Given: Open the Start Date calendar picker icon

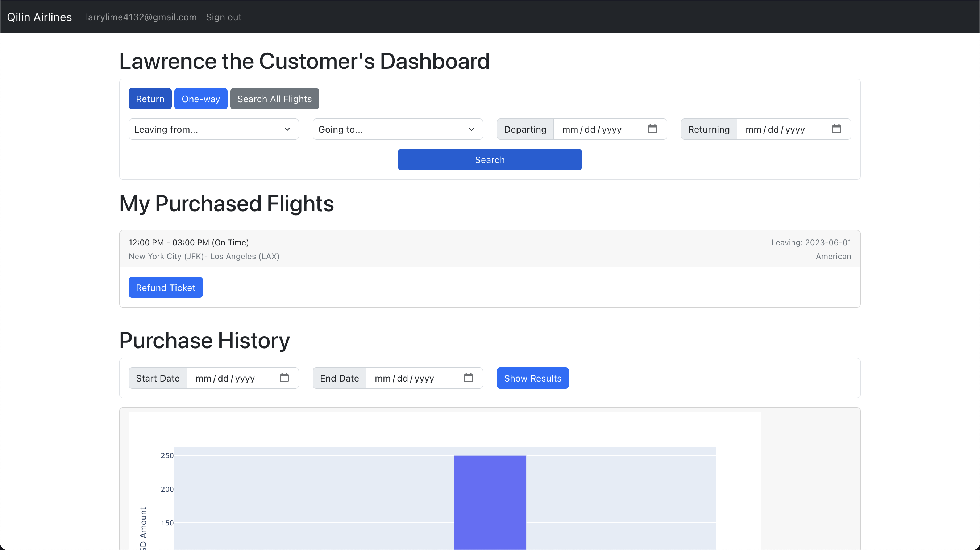Looking at the screenshot, I should pos(284,378).
